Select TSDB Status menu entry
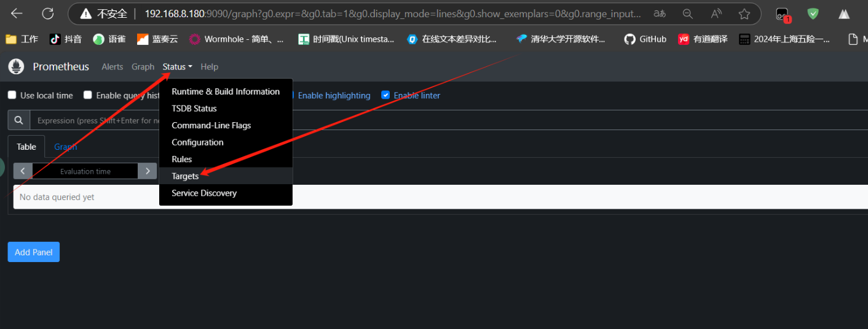This screenshot has width=868, height=329. click(x=226, y=109)
